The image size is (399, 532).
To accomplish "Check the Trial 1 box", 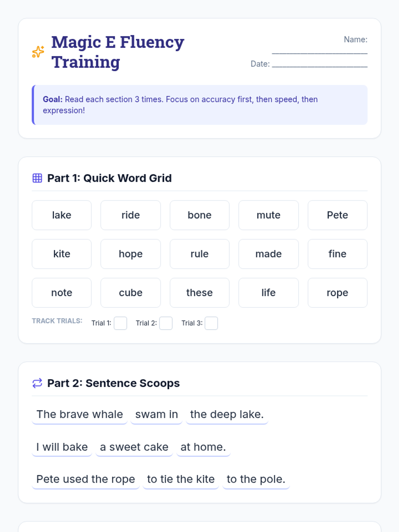I will pos(120,323).
